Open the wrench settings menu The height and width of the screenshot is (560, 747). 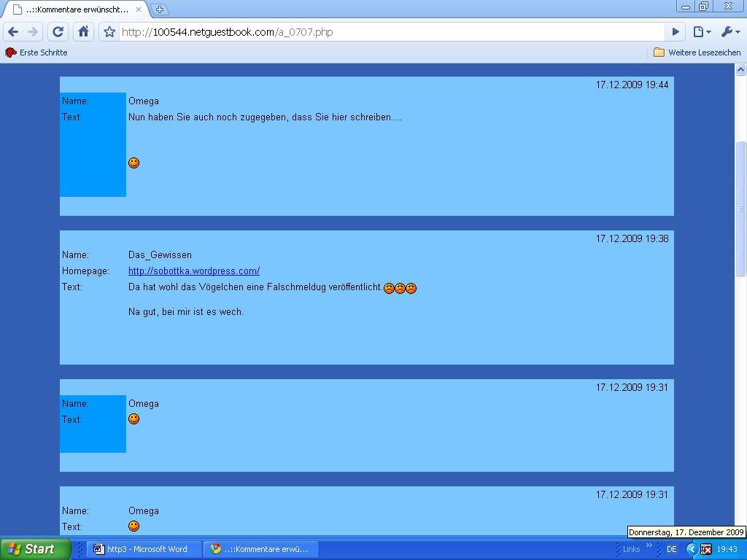(x=729, y=31)
